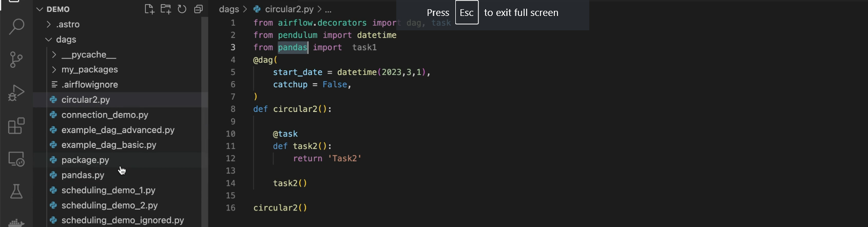The image size is (868, 227).
Task: Expand the .astro folder
Action: [68, 24]
